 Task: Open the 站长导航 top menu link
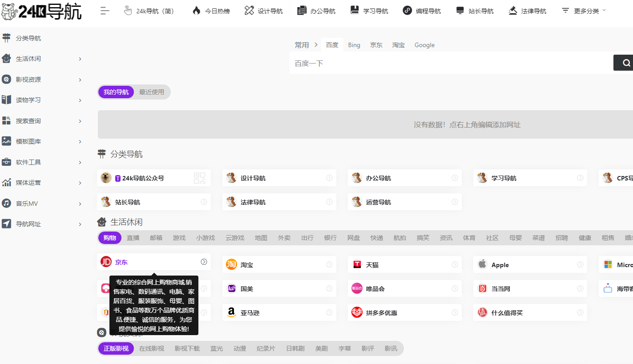click(475, 11)
